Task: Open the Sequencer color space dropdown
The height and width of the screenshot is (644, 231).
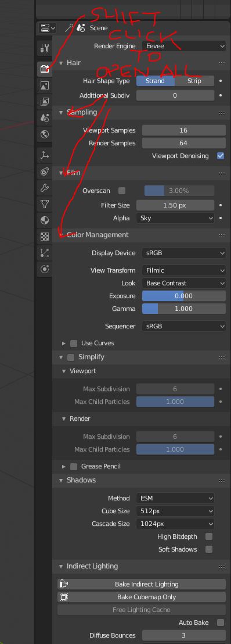Action: 184,326
